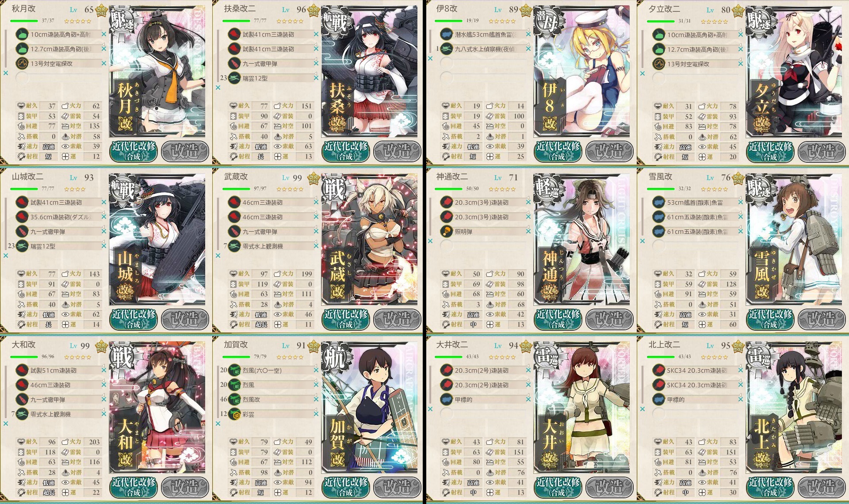Click the 改造 button on 大井改二's card
The height and width of the screenshot is (504, 849).
(609, 487)
